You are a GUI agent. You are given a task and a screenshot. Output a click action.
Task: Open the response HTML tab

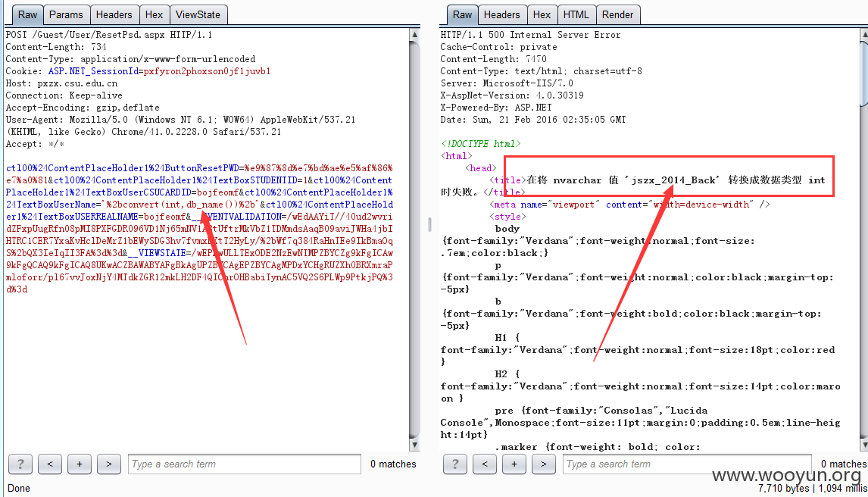tap(576, 15)
